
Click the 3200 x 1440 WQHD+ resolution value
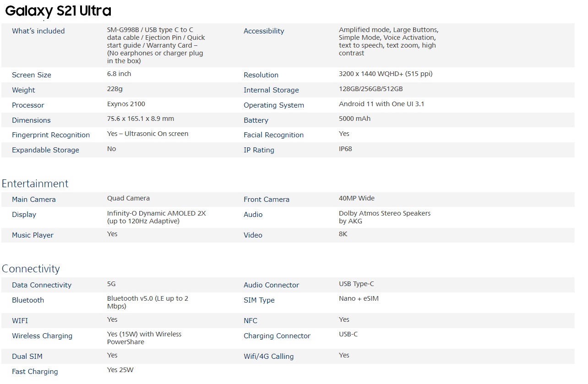coord(386,74)
